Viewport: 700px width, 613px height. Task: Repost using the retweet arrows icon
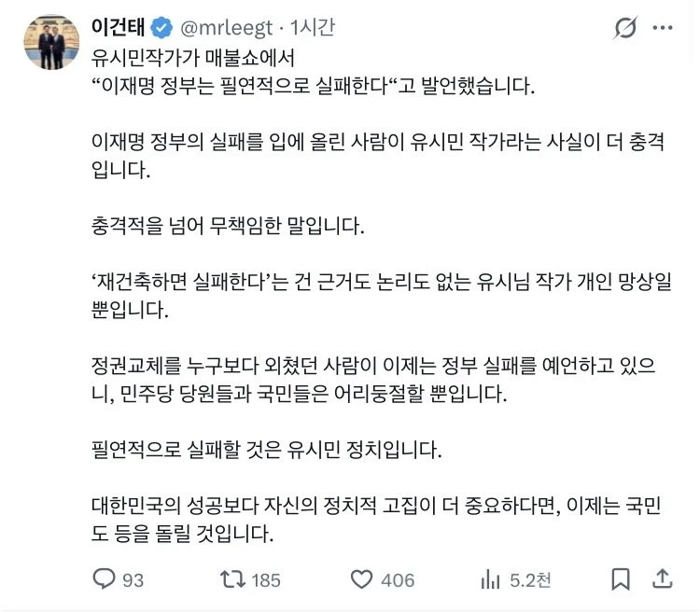(x=232, y=579)
